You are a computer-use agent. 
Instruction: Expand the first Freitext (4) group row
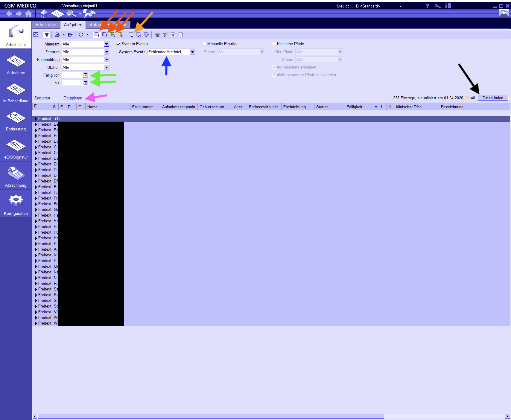[36, 119]
